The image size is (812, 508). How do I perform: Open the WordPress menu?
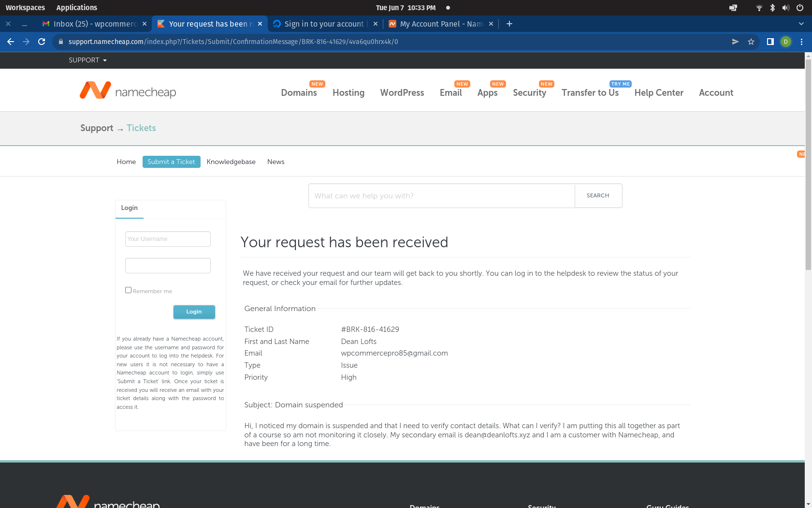(x=402, y=92)
